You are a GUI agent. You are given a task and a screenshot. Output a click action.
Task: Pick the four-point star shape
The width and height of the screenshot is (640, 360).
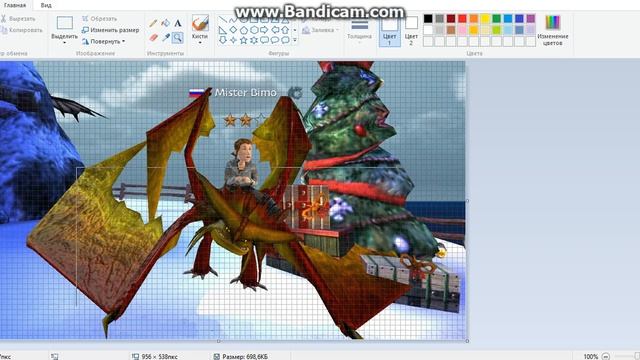coord(233,40)
